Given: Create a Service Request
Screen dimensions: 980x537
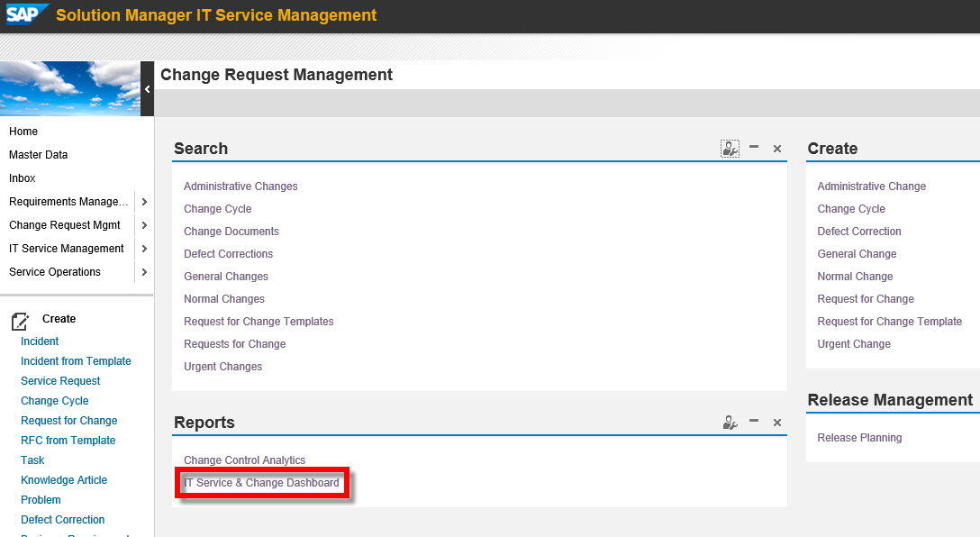Looking at the screenshot, I should [x=60, y=381].
